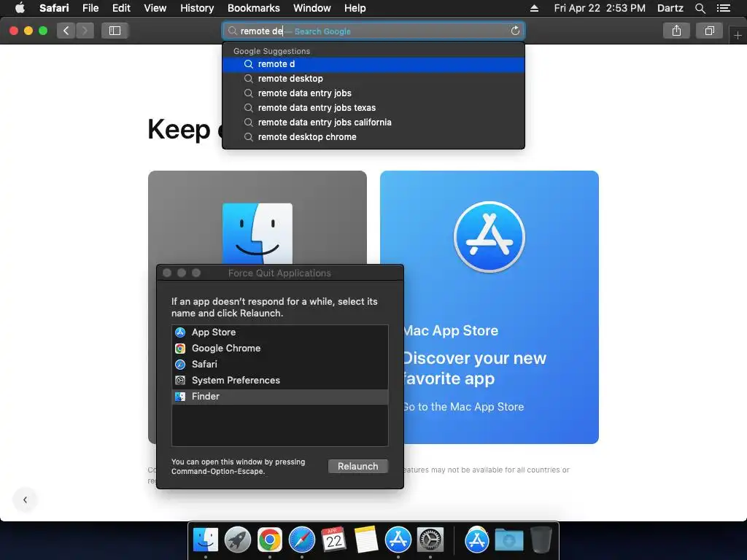Open the Trash in the Dock
The width and height of the screenshot is (747, 560).
click(541, 540)
